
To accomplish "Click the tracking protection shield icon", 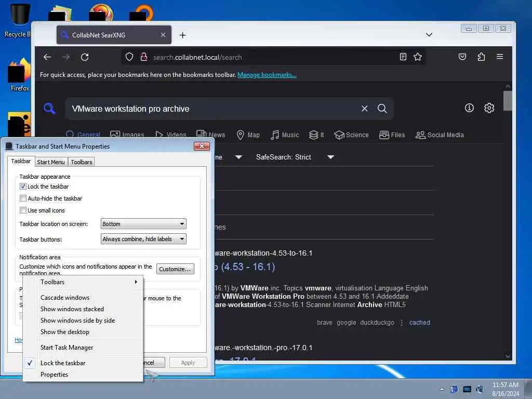I will pos(129,57).
